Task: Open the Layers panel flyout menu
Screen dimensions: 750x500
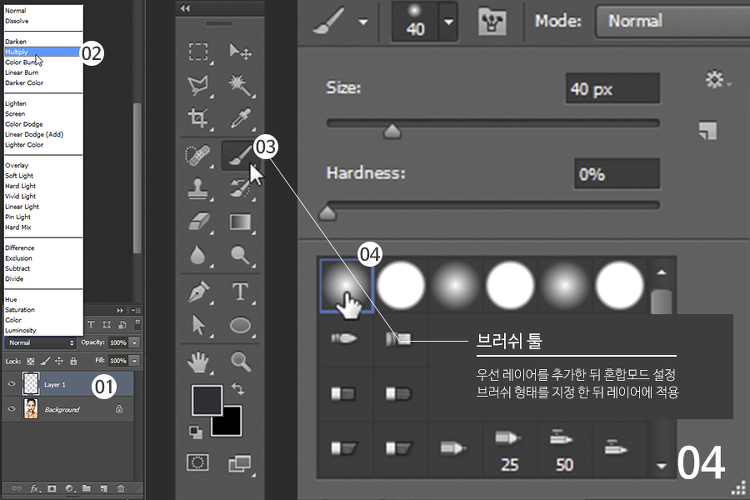Action: click(x=134, y=311)
